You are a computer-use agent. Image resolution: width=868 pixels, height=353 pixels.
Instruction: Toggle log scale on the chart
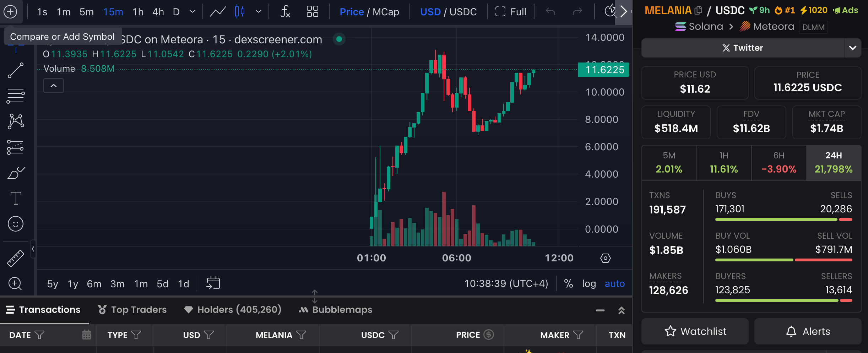coord(589,284)
